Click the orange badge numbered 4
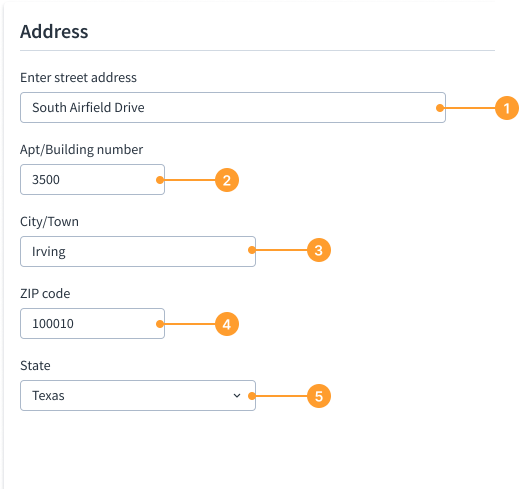 pos(227,324)
